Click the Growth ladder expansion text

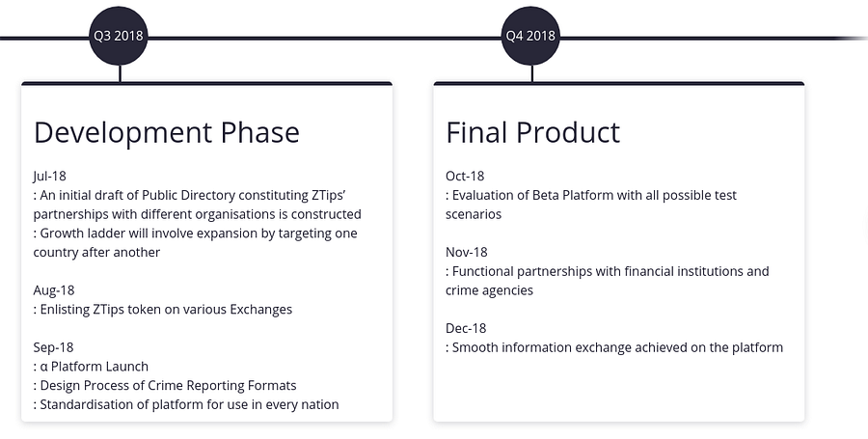196,243
